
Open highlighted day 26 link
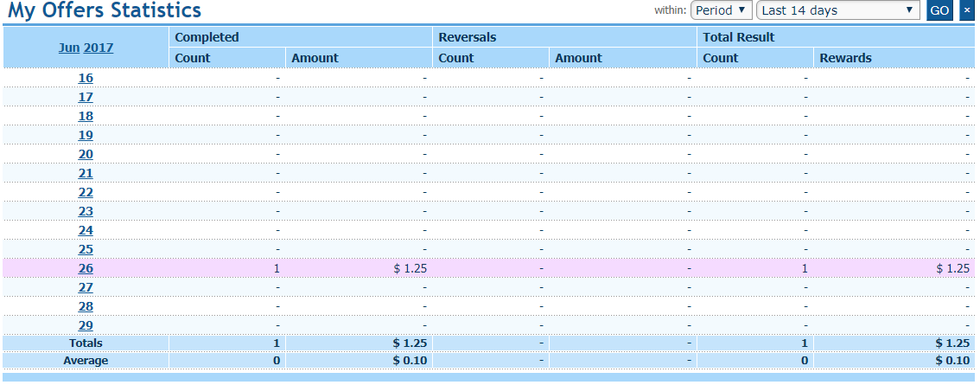pos(86,268)
